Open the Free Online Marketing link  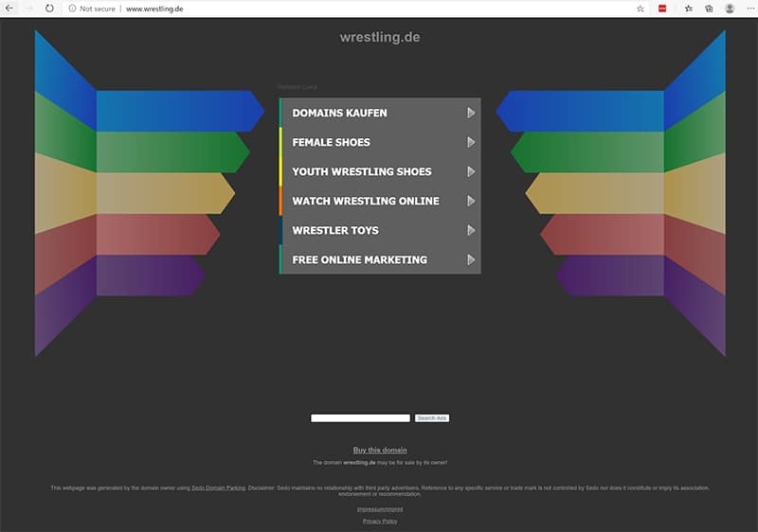tap(359, 259)
